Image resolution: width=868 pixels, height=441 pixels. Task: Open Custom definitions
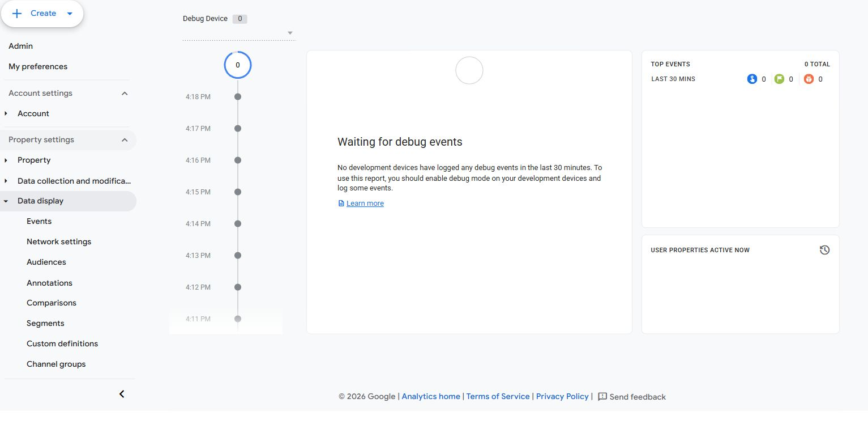(x=62, y=344)
